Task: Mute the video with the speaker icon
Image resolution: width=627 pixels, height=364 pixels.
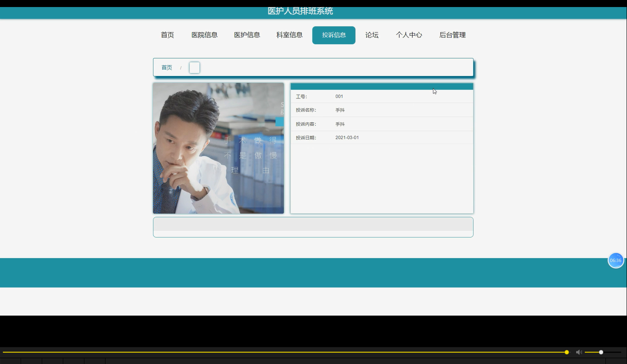Action: click(x=579, y=352)
